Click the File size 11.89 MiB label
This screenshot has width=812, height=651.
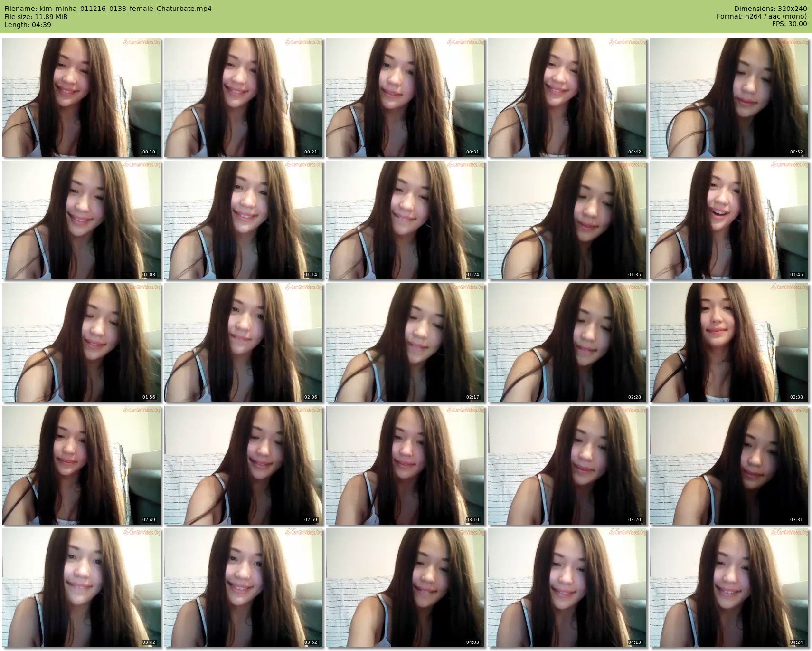tap(36, 17)
